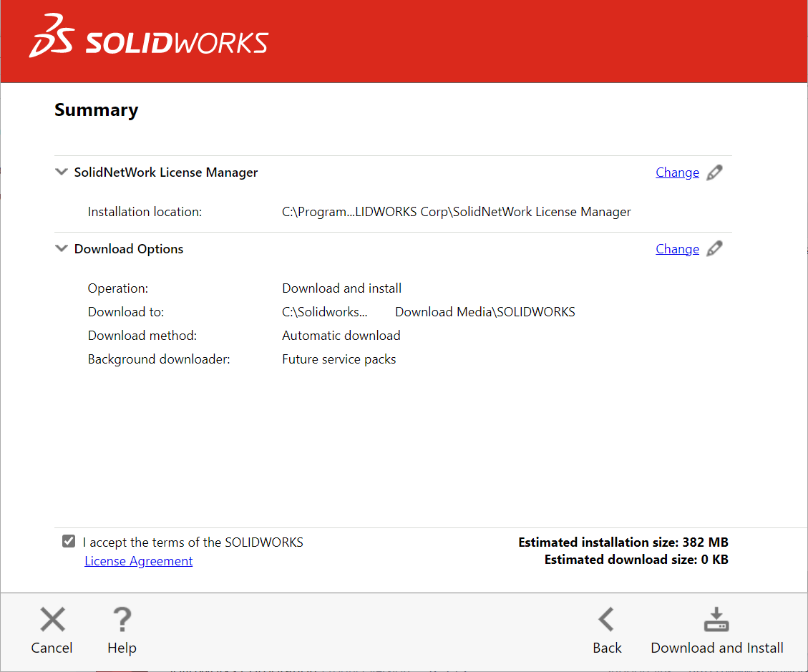Screen dimensions: 808x672
Task: Click the 'Operation:' label
Action: click(x=118, y=288)
